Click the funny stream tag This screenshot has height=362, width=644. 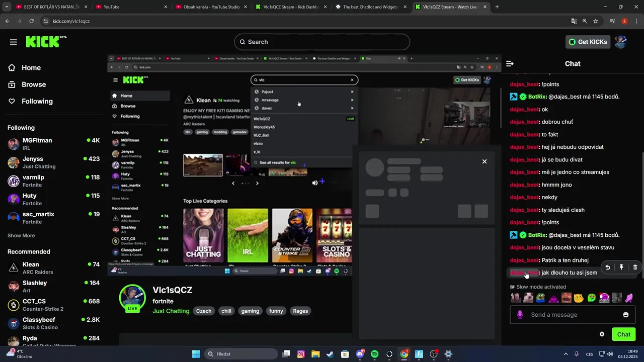(x=276, y=311)
